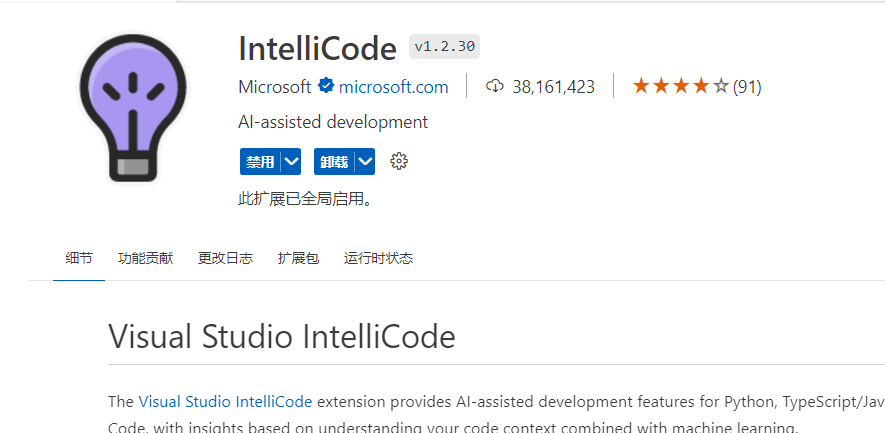Switch to the 运行时状态 tab

pyautogui.click(x=379, y=259)
